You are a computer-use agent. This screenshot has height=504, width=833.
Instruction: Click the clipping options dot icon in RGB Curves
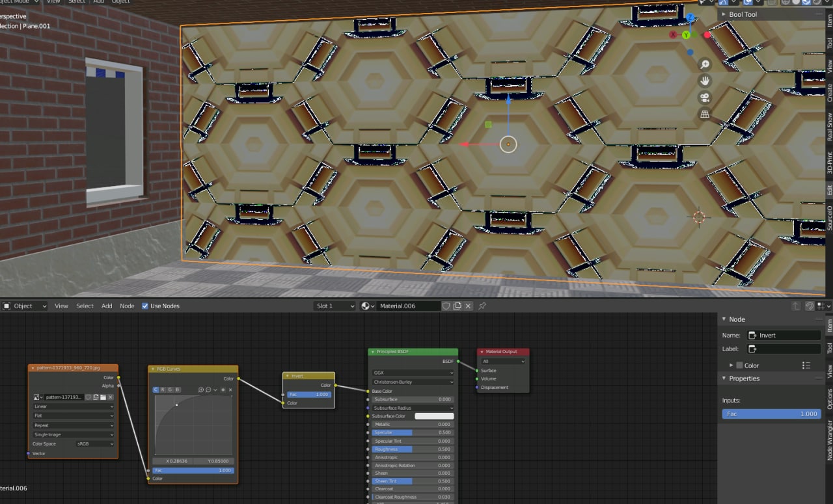[223, 390]
